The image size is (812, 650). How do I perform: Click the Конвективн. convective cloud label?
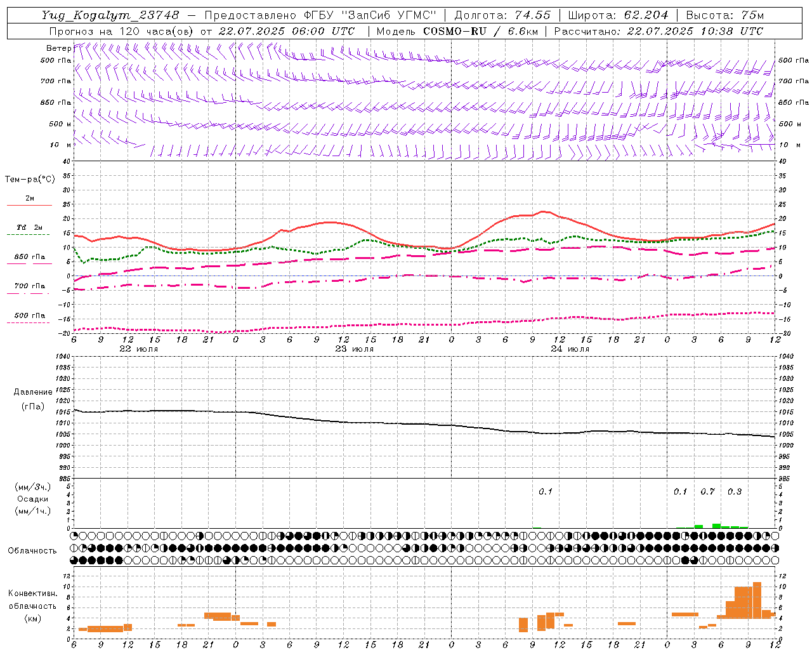pos(33,594)
